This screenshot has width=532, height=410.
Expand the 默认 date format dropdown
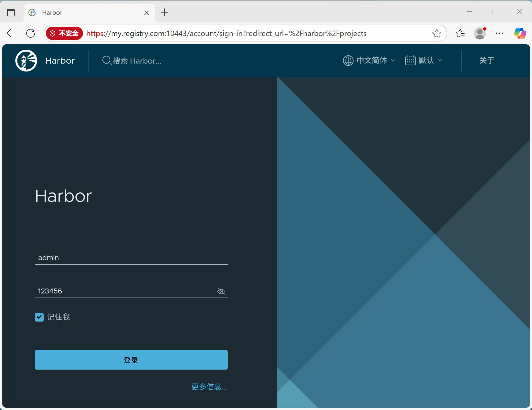(x=426, y=60)
